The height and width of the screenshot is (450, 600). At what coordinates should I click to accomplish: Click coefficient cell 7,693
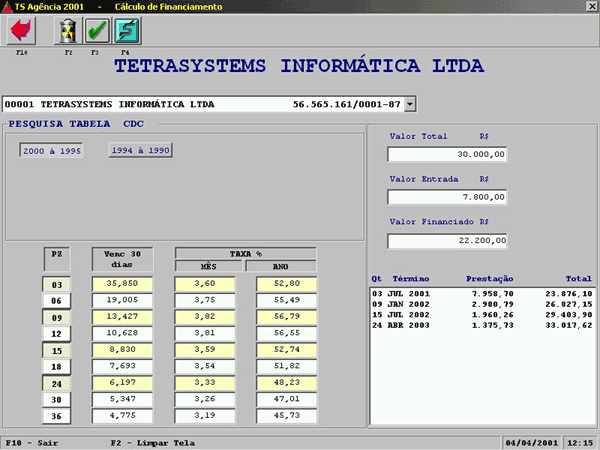click(122, 366)
